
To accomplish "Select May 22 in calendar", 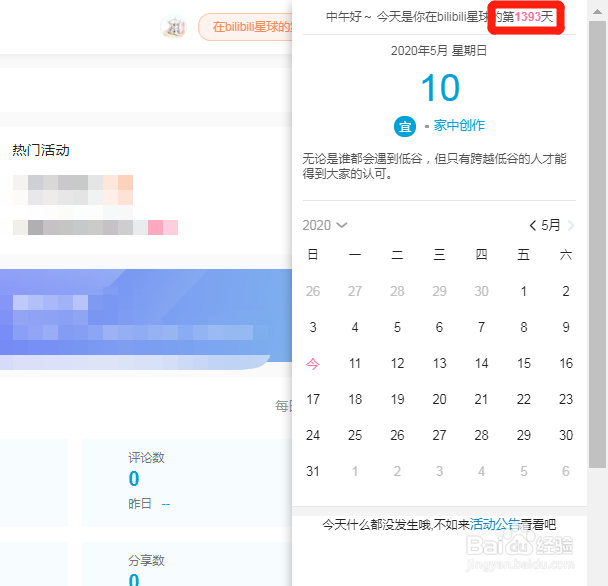I will pos(523,399).
